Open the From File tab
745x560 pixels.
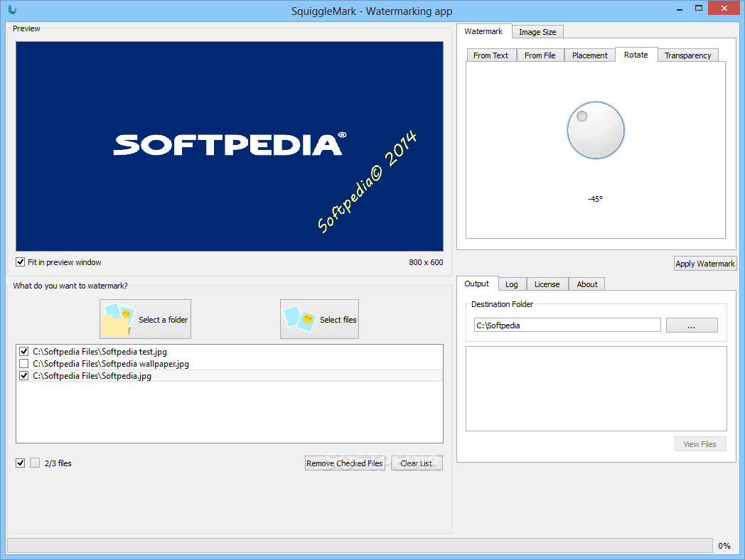click(540, 55)
